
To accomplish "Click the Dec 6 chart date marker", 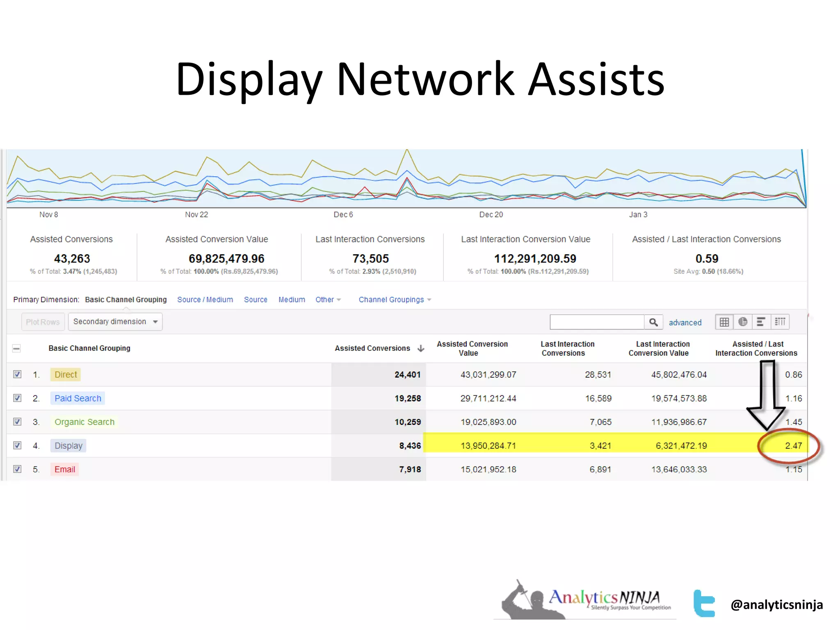I will [343, 215].
